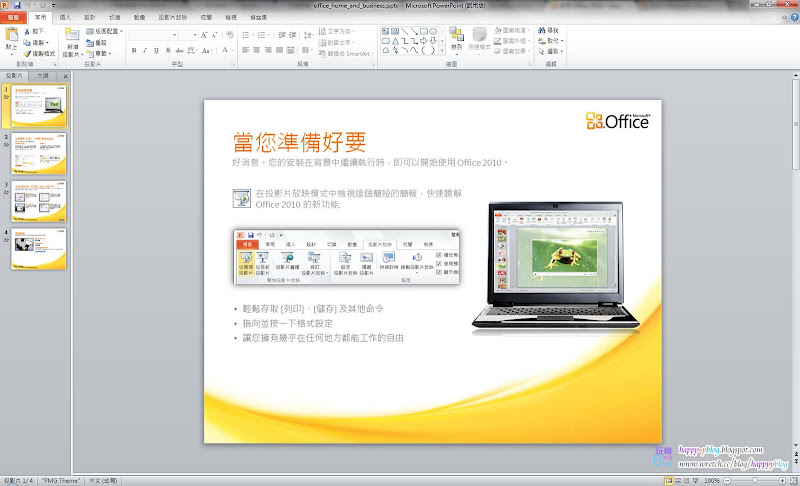The height and width of the screenshot is (486, 800).
Task: Click the Cut (剪下) scissors icon
Action: tap(27, 31)
